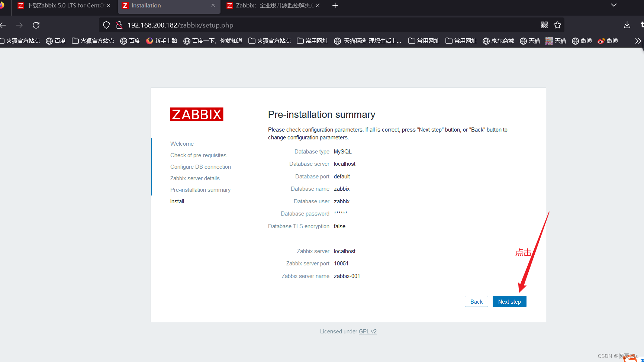Open the QR code icon in address bar
Screen dimensions: 644x362
[x=544, y=25]
